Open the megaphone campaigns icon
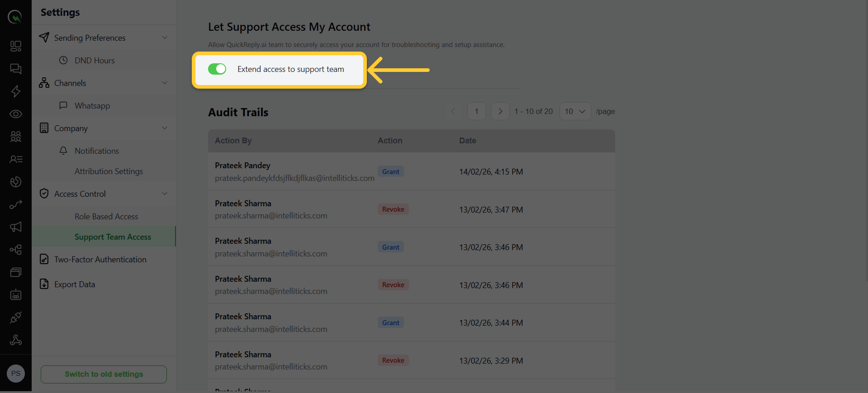This screenshot has height=393, width=868. click(16, 227)
